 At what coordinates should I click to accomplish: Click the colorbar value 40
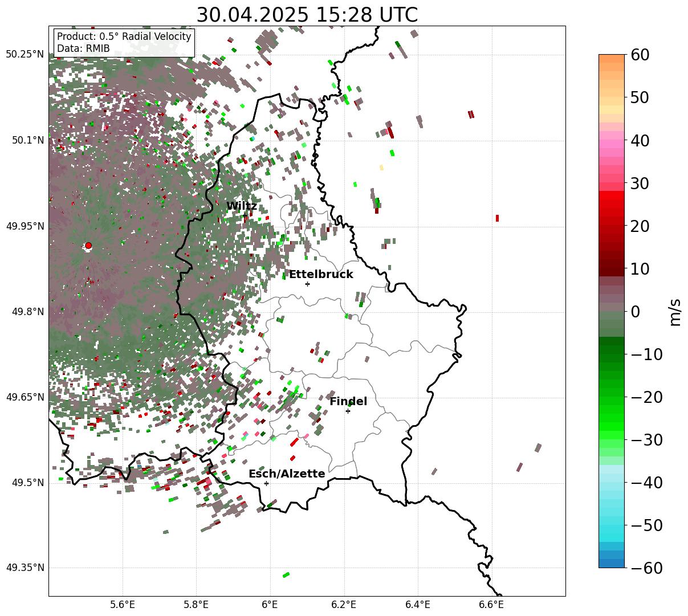coord(641,140)
